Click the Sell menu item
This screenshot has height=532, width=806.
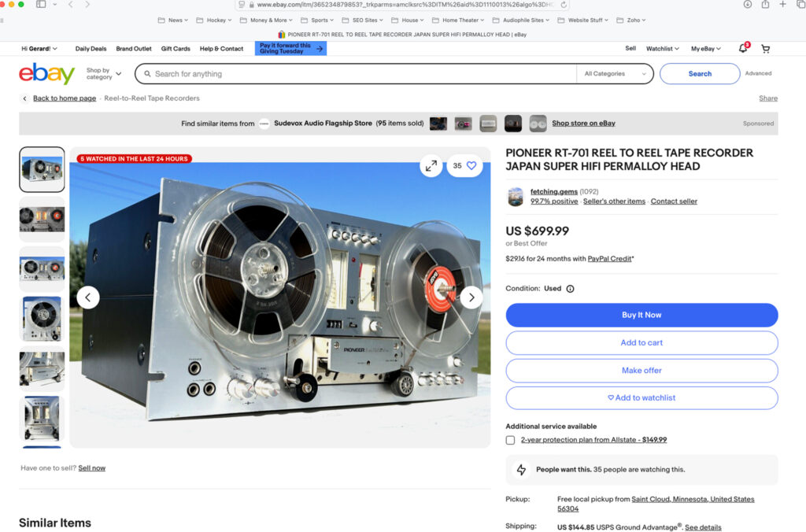630,48
